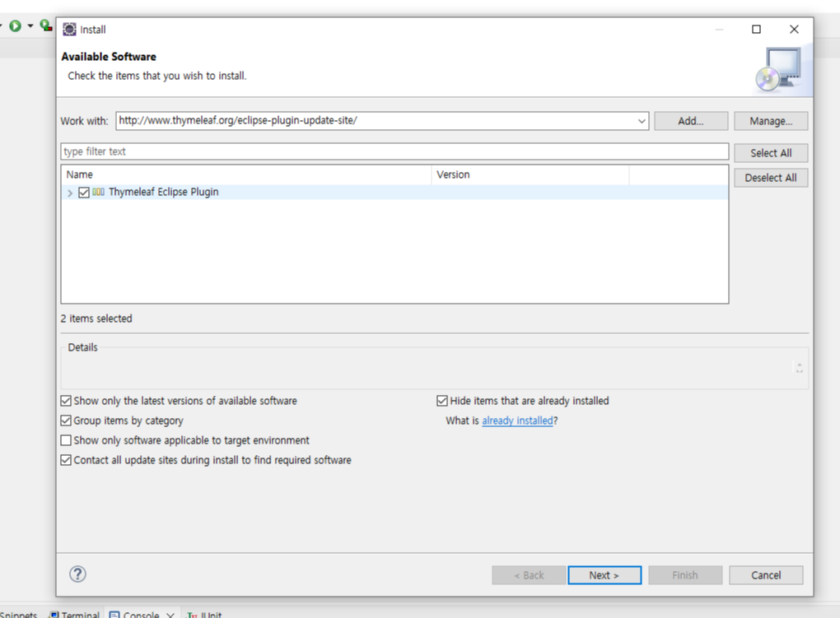Click the green Run toolbar icon
840x618 pixels.
(16, 26)
